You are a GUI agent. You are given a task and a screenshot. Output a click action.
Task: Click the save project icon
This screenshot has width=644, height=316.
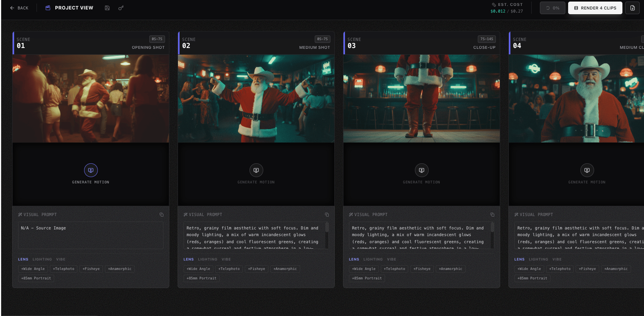[x=107, y=8]
